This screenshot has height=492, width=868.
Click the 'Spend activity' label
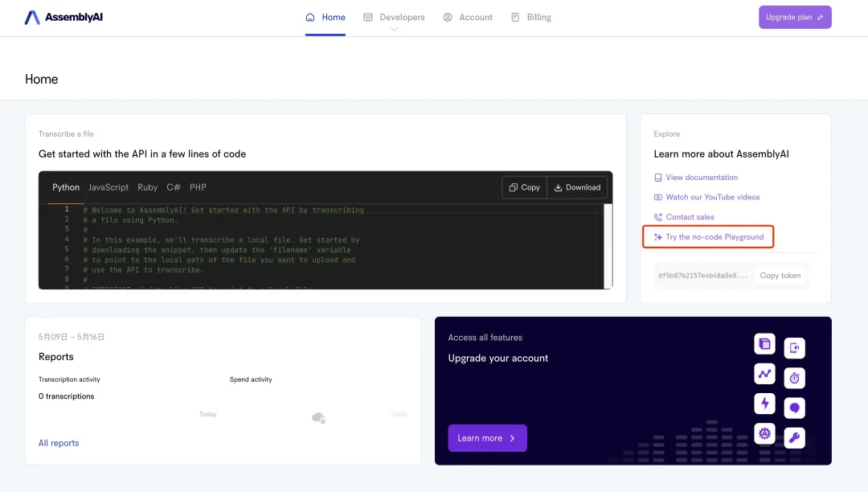251,379
